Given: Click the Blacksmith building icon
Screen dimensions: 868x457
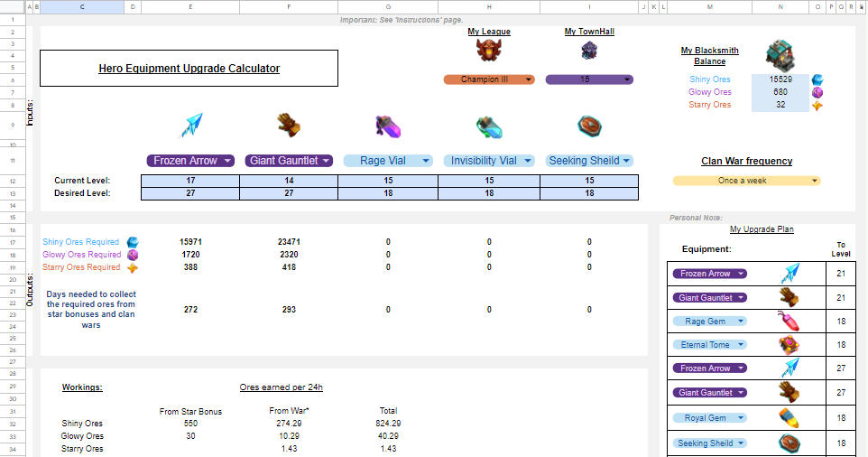Looking at the screenshot, I should tap(780, 55).
